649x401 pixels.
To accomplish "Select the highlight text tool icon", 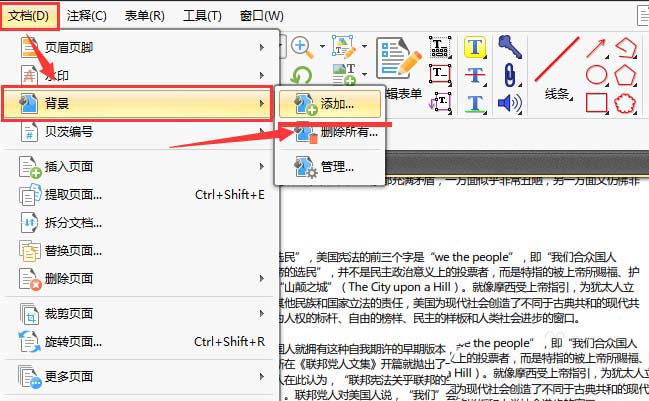I will (x=475, y=47).
